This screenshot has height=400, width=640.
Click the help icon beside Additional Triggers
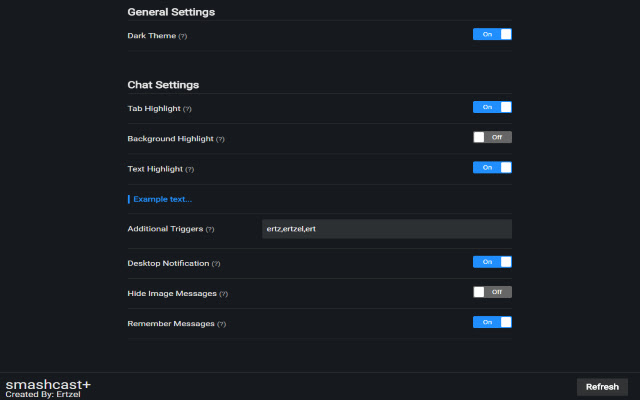209,229
